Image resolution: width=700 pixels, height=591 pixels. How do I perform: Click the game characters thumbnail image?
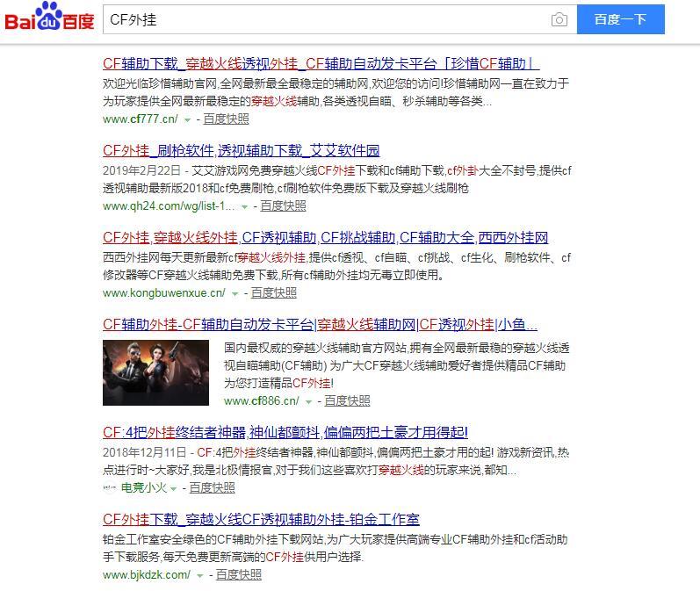(155, 372)
